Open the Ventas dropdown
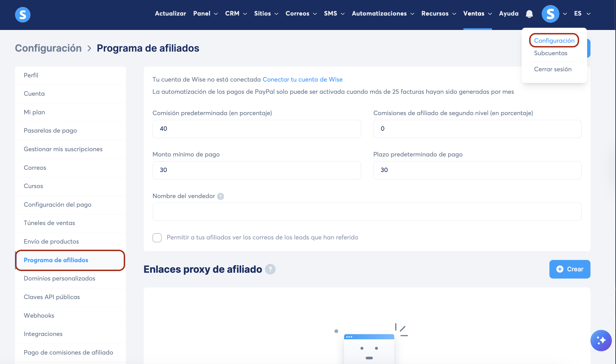Screen dimensions: 616x364 point(477,14)
